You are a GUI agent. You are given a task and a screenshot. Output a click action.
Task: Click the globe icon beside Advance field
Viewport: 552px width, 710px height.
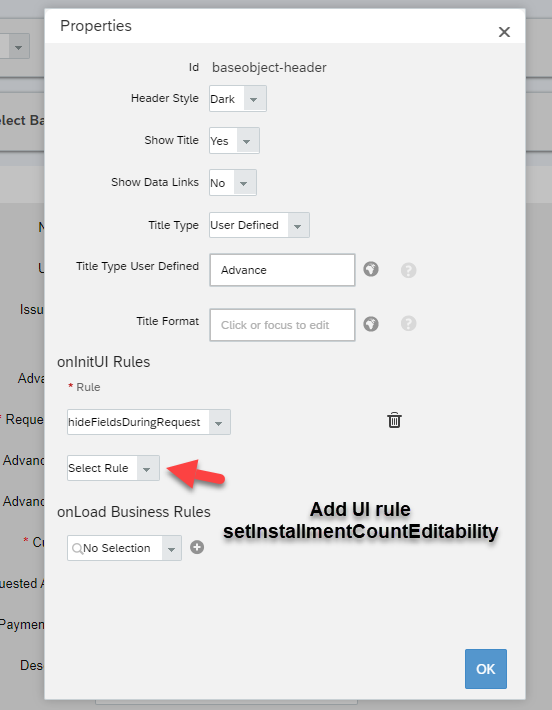coord(371,269)
